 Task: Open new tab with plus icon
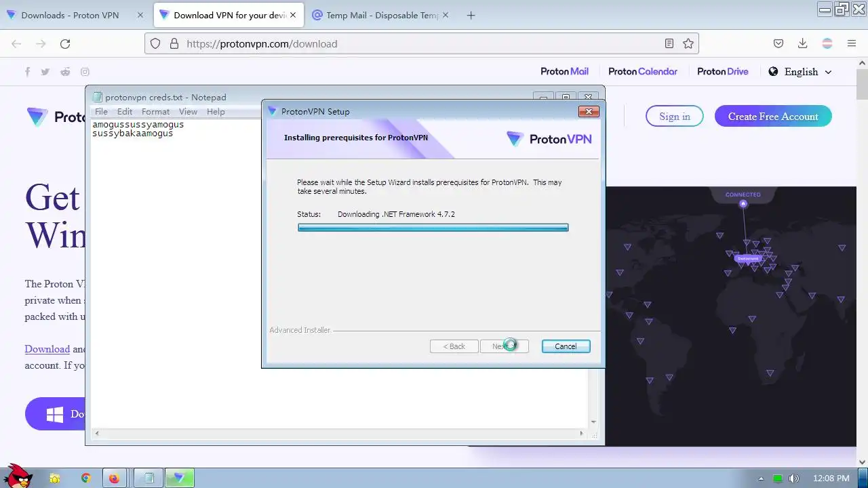[471, 15]
